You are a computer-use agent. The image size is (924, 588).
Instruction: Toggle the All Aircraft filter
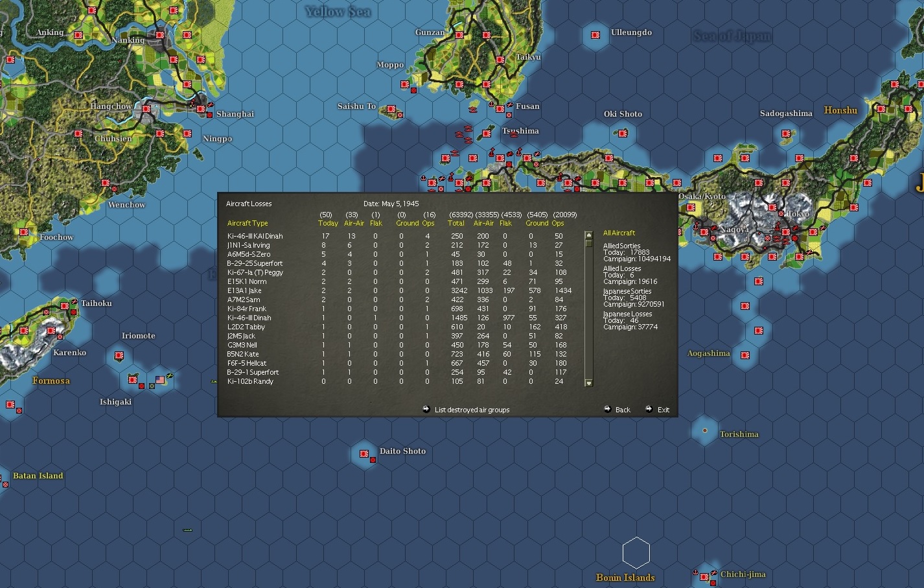click(619, 233)
